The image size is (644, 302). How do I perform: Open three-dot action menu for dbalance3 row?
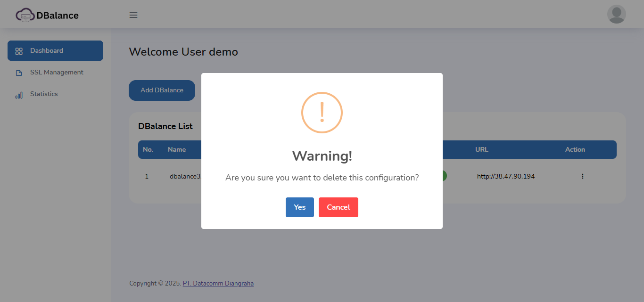pos(582,176)
